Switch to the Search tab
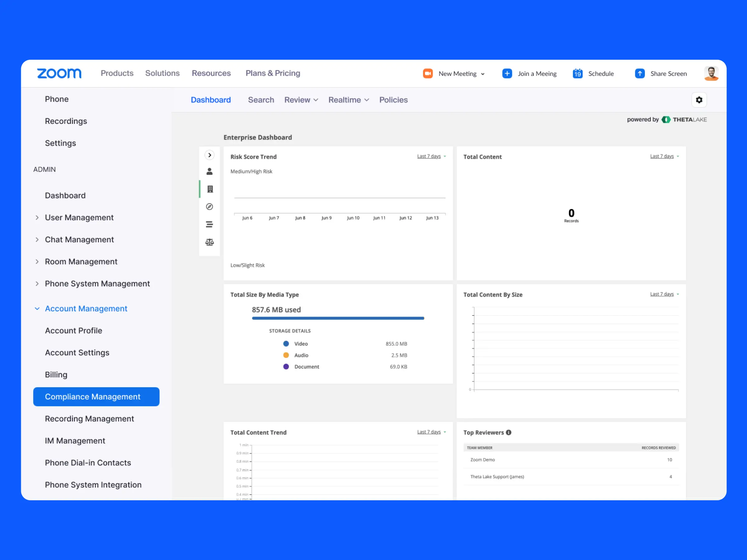 (x=261, y=100)
